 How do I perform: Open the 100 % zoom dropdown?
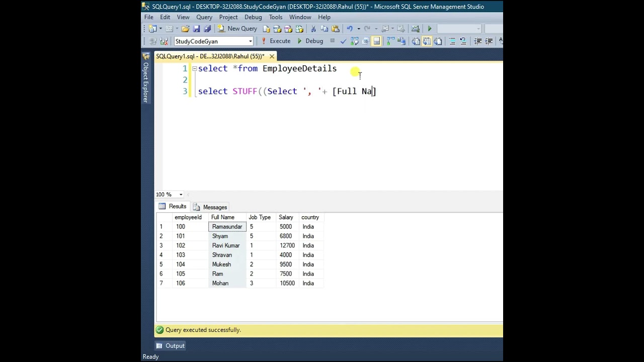(x=181, y=195)
